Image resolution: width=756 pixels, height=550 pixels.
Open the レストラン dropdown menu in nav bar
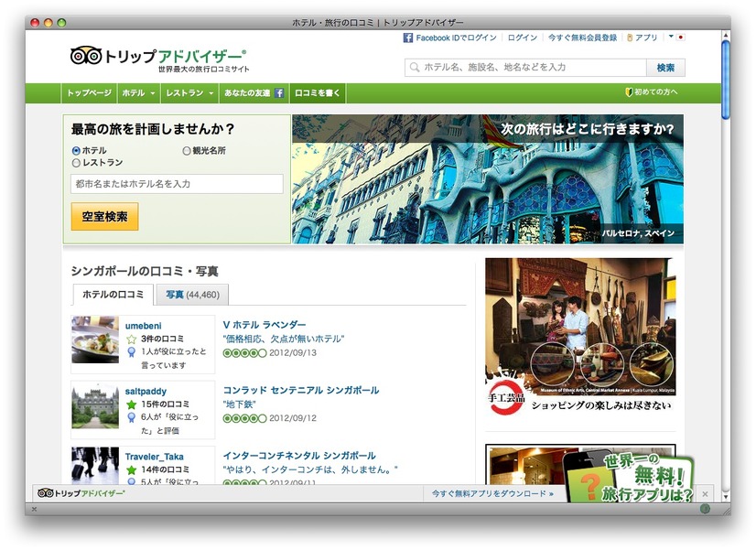(x=189, y=93)
